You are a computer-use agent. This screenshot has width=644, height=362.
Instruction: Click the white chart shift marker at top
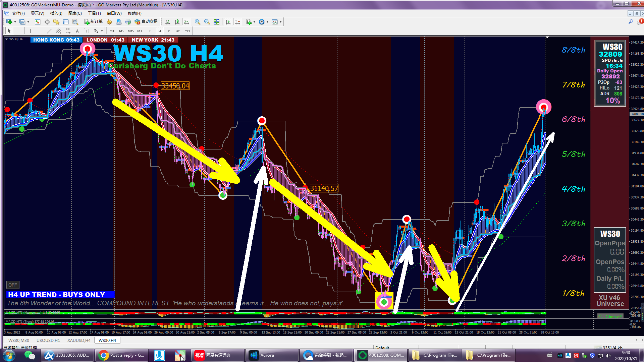pos(547,37)
